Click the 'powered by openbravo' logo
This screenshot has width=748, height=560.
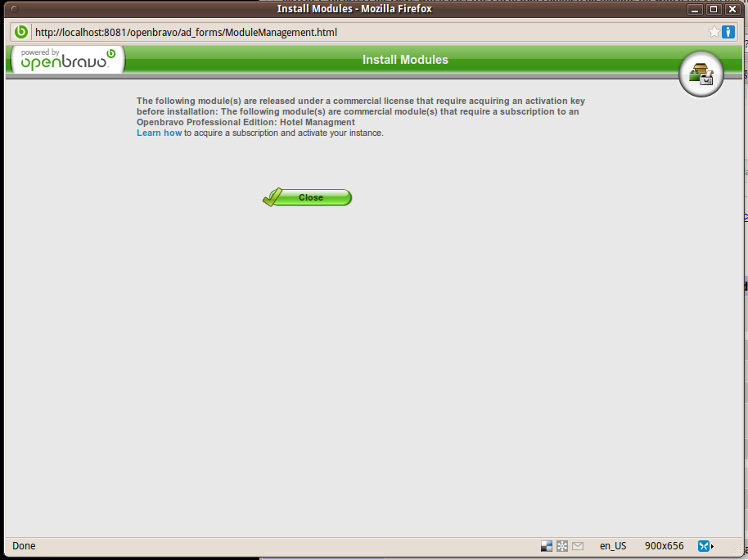[x=68, y=60]
